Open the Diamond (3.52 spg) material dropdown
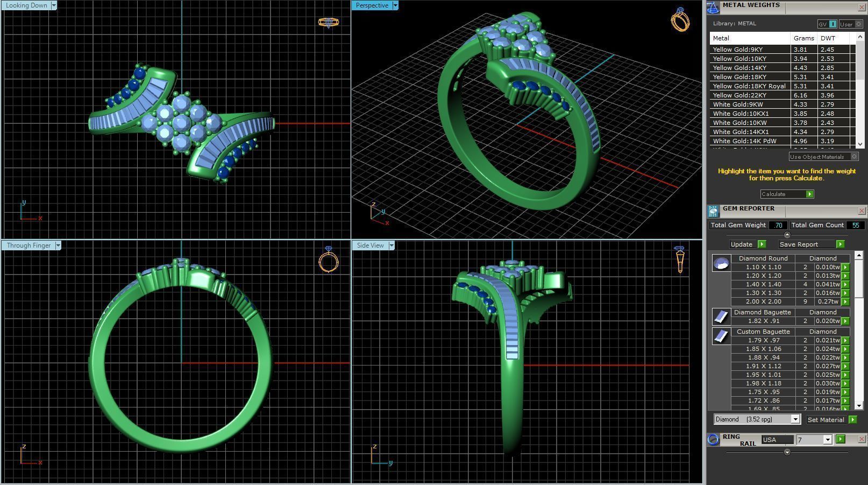Viewport: 868px width, 485px height. [795, 419]
